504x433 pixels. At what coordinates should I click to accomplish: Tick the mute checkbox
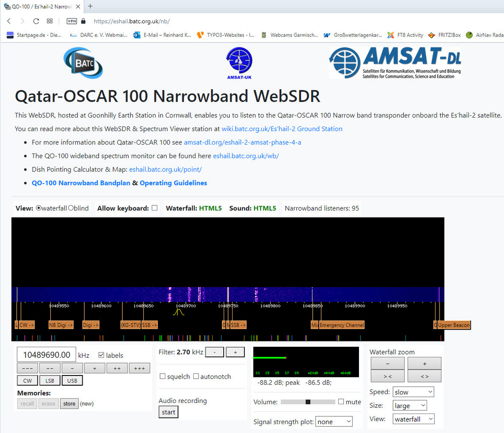(x=341, y=402)
